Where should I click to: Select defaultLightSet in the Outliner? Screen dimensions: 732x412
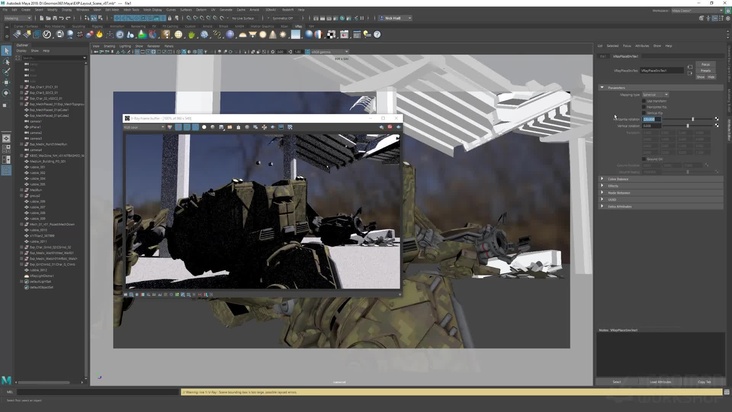pos(40,281)
